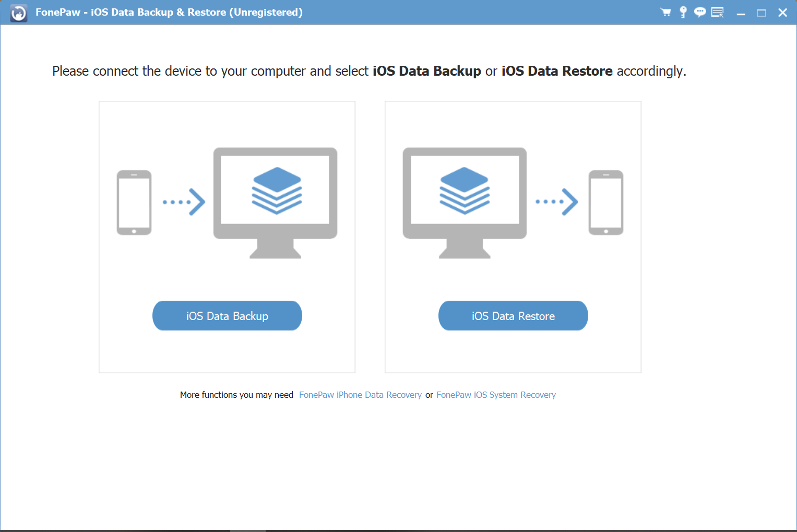The width and height of the screenshot is (797, 532).
Task: Open FonePaw iPhone Data Recovery link
Action: pos(360,395)
